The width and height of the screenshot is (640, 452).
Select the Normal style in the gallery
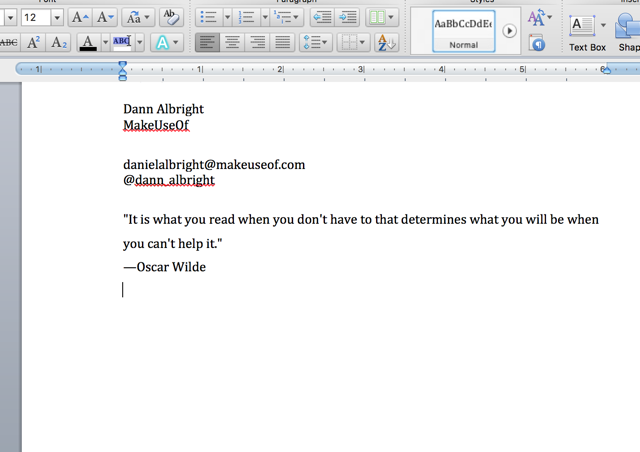[x=464, y=31]
